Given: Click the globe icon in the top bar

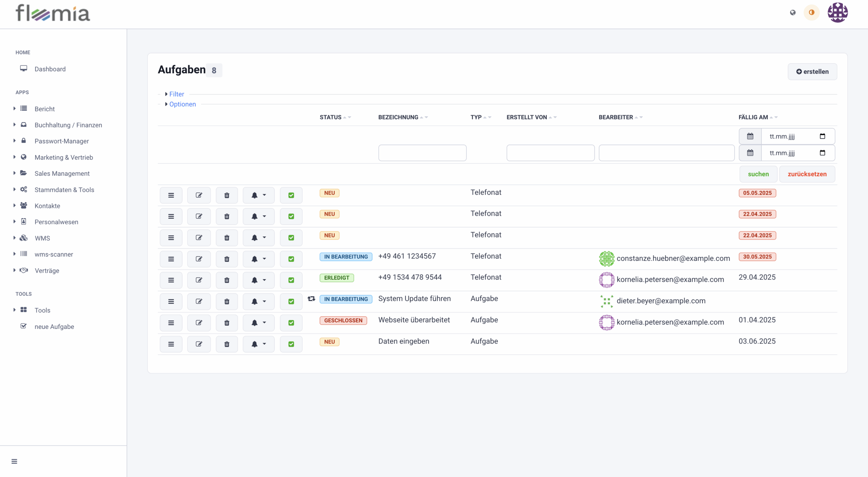Looking at the screenshot, I should [792, 13].
